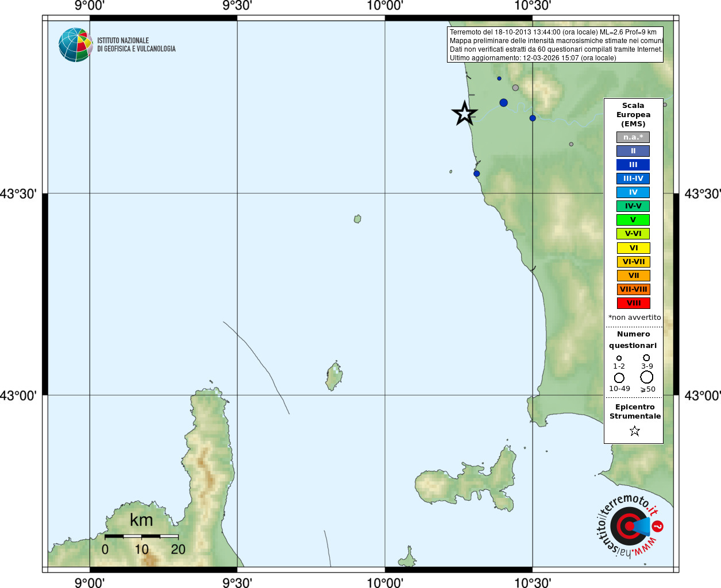Click the earthquake info text box
The height and width of the screenshot is (588, 721).
pos(555,45)
